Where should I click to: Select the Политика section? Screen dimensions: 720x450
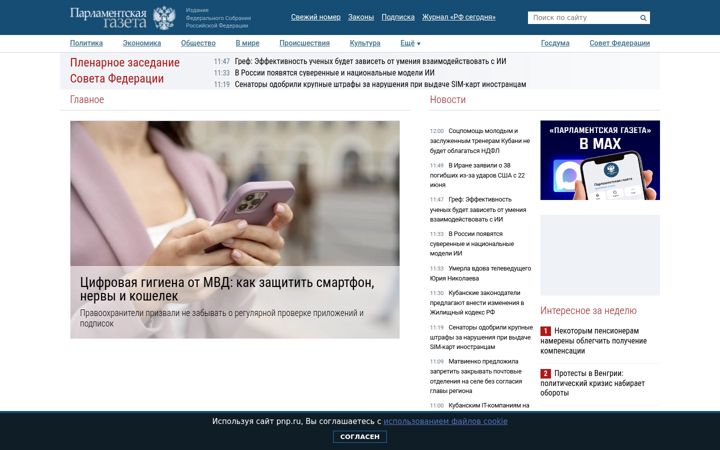pos(86,43)
